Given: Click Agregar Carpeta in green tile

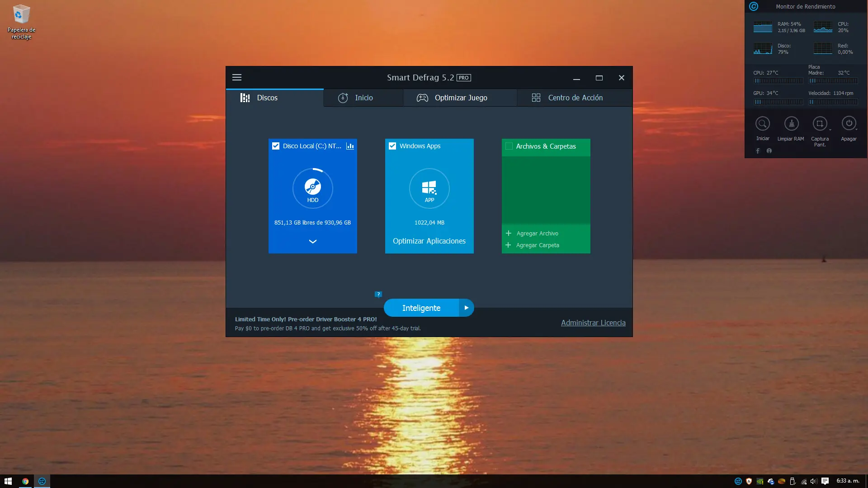Looking at the screenshot, I should [537, 245].
